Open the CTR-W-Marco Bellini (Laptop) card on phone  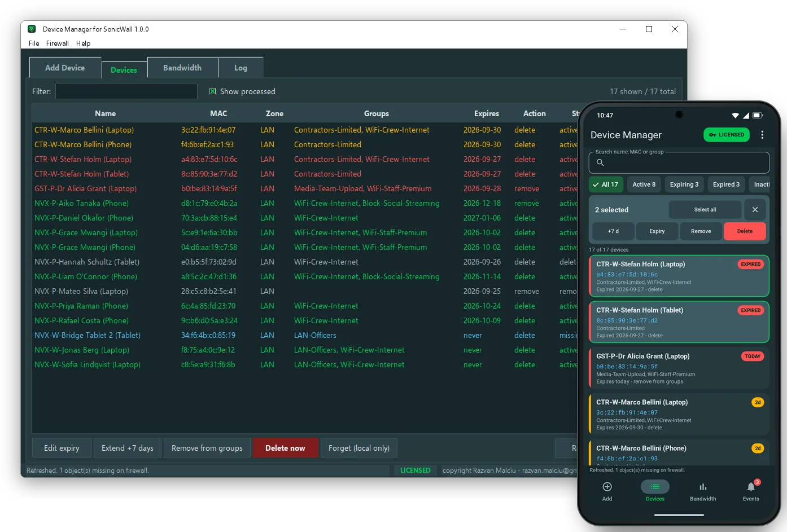(679, 414)
